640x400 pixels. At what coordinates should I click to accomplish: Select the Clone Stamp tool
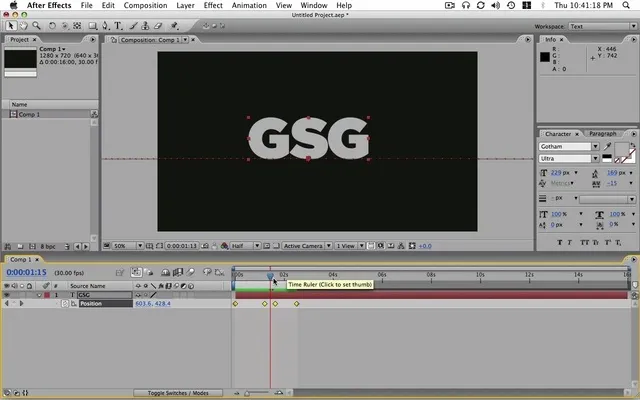click(145, 26)
